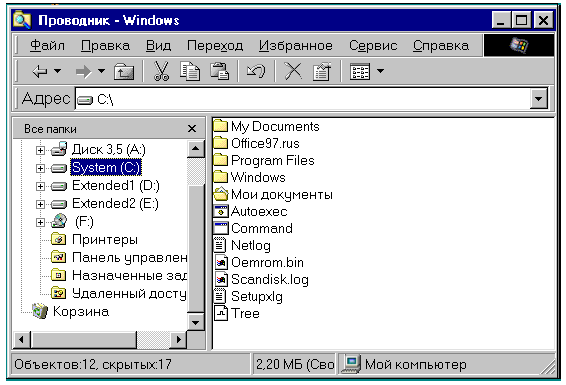
Task: Open the Forward button history dropdown
Action: pyautogui.click(x=102, y=71)
